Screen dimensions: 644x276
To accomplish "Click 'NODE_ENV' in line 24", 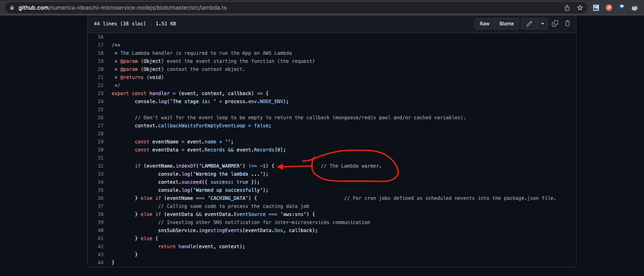I will click(271, 102).
